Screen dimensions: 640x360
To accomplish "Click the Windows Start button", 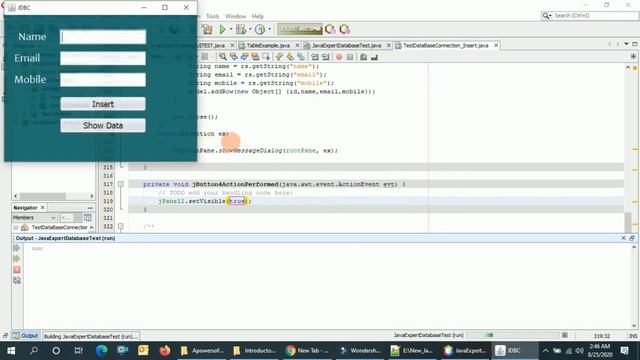I will [x=11, y=351].
